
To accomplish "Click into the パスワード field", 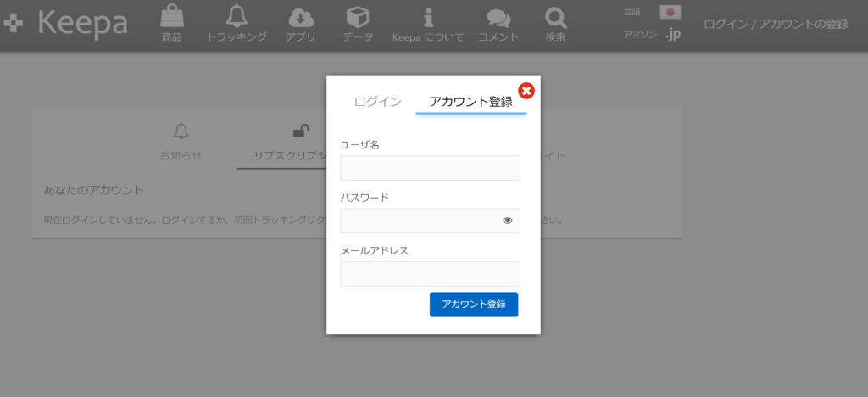I will click(x=420, y=221).
